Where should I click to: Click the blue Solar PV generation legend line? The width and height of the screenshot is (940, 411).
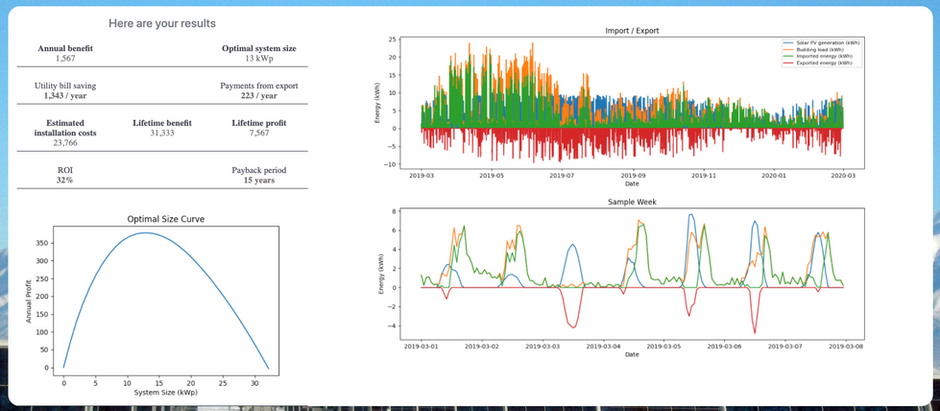(788, 43)
